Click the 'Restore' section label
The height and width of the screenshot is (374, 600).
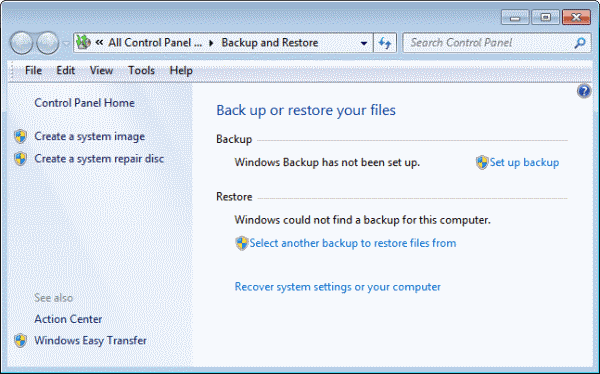pyautogui.click(x=234, y=197)
